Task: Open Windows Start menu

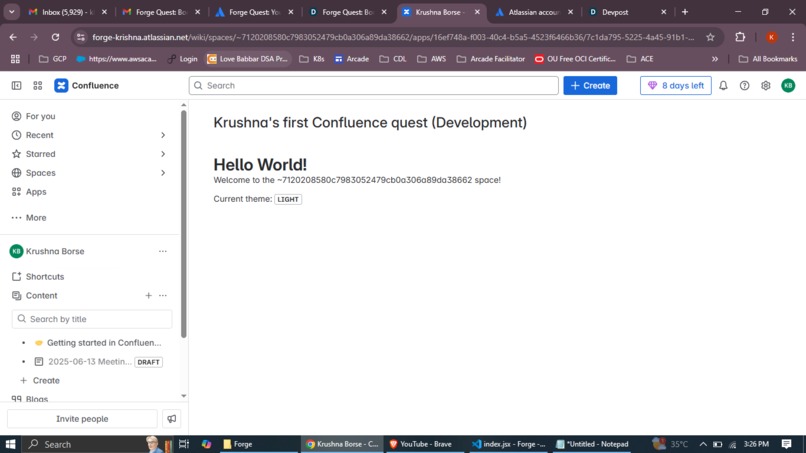Action: [10, 444]
